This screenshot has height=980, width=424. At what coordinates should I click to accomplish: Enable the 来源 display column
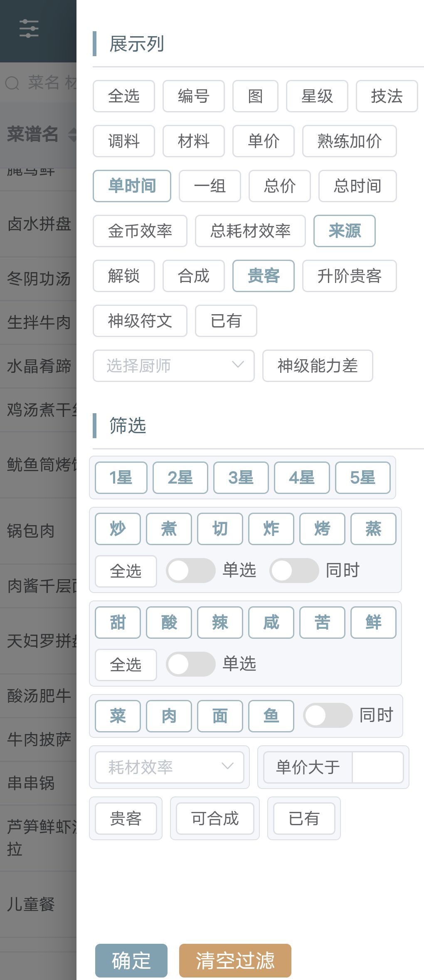point(345,231)
